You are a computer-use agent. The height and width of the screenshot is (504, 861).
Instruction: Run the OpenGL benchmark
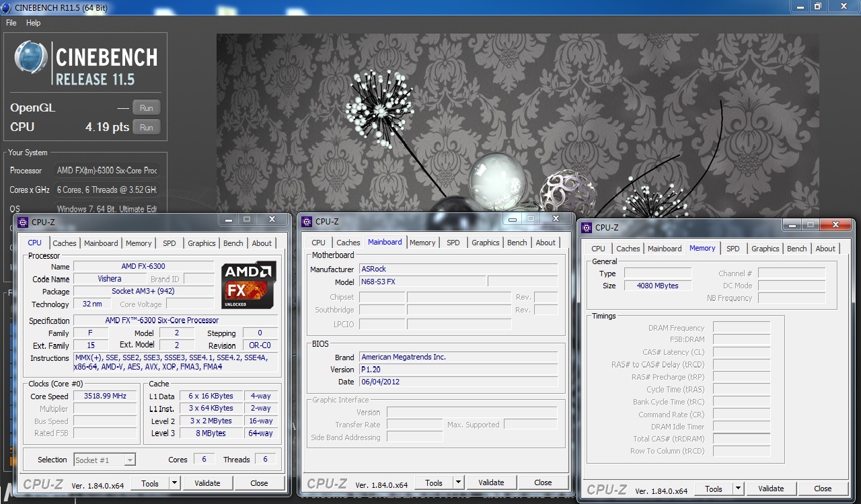point(147,108)
